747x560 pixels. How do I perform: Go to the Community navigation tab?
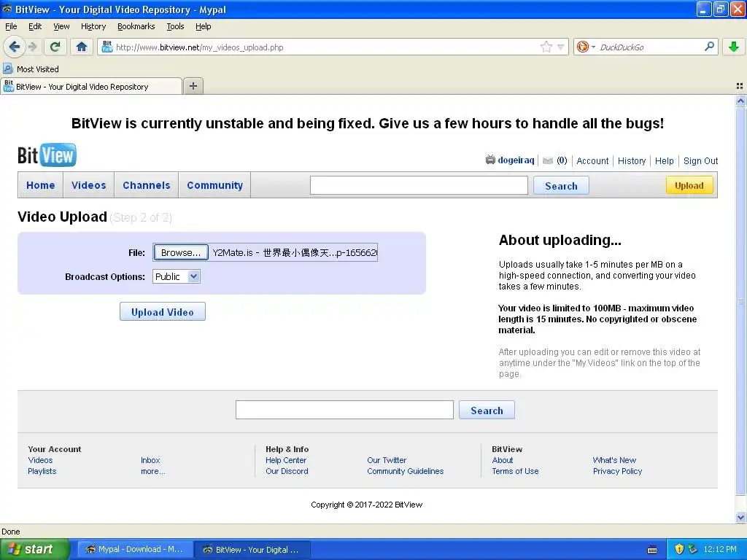[215, 185]
